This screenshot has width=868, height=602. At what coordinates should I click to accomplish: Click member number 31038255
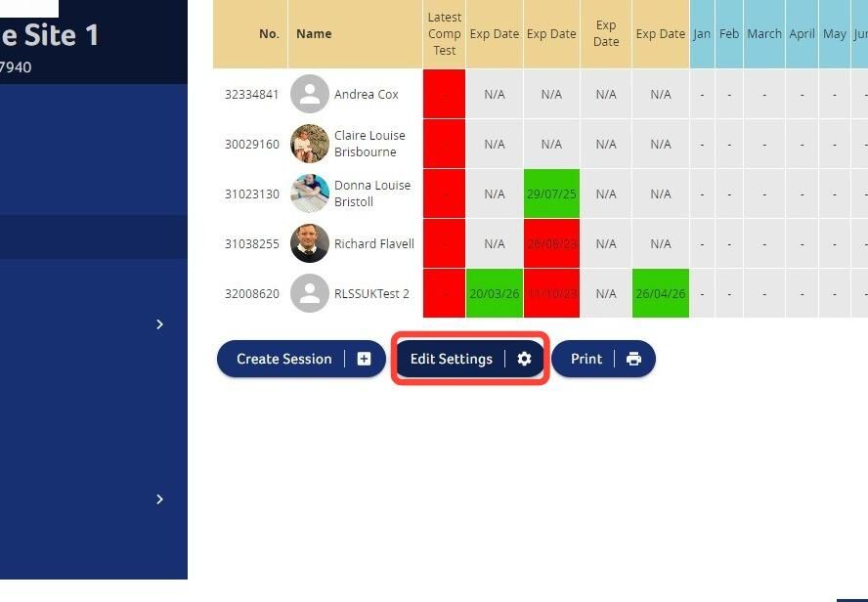252,244
